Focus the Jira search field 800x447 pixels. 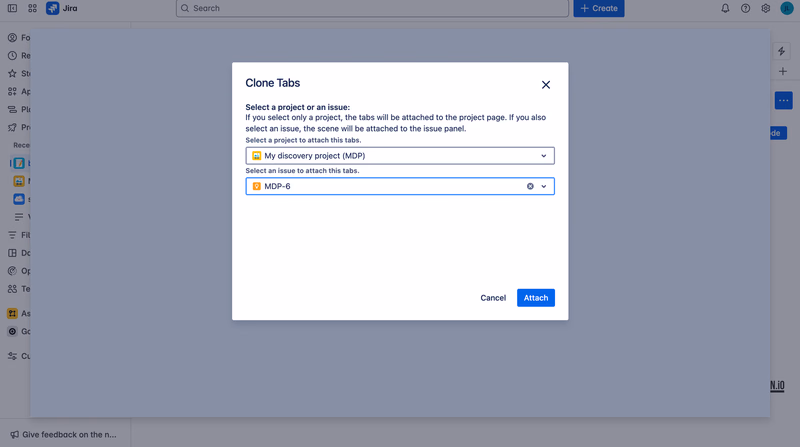tap(372, 8)
